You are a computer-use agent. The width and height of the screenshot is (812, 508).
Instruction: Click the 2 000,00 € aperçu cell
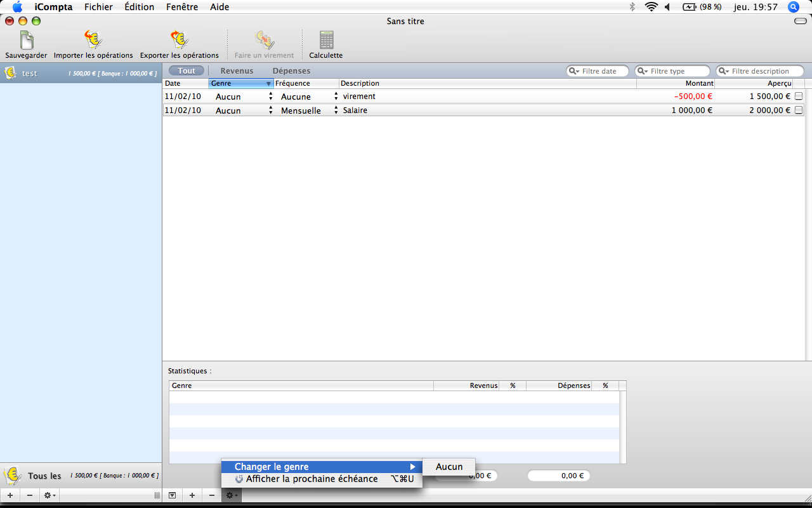pyautogui.click(x=770, y=110)
